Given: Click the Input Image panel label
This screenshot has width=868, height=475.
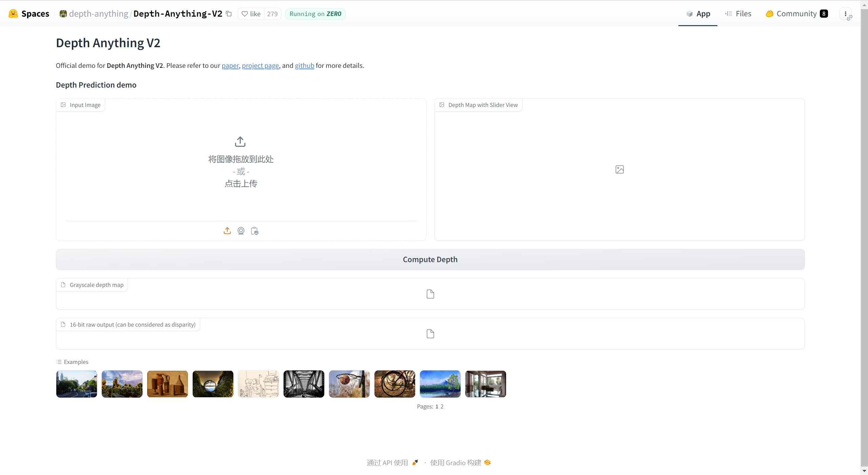Looking at the screenshot, I should pos(80,105).
